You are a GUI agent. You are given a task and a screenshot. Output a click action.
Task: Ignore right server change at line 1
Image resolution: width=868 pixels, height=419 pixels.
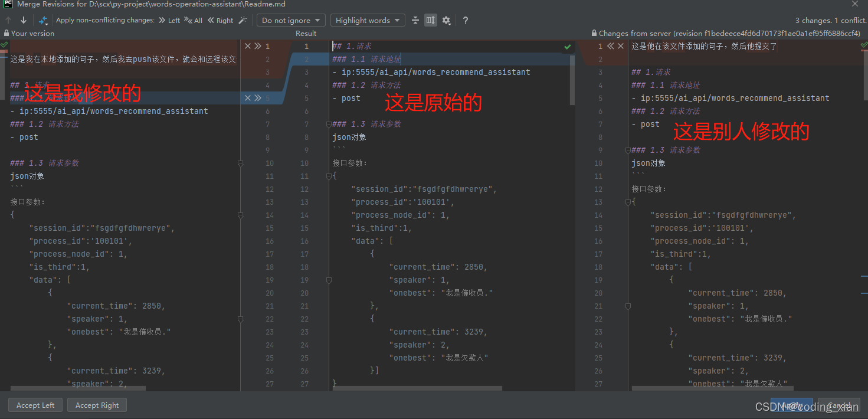click(x=621, y=46)
